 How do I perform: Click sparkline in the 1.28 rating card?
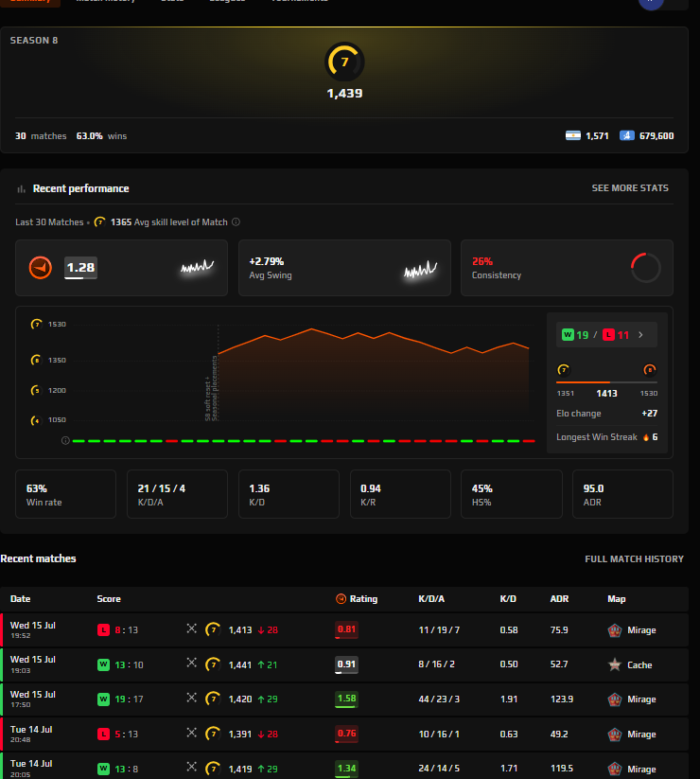pyautogui.click(x=197, y=267)
